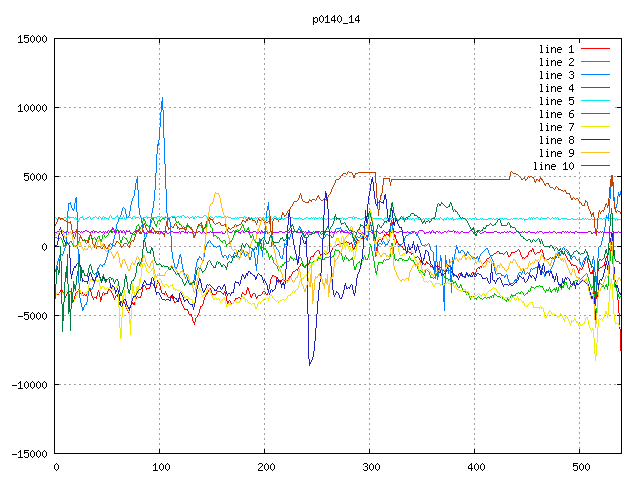The width and height of the screenshot is (640, 480).
Task: Select the 'line 1' legend label
Action: (556, 49)
